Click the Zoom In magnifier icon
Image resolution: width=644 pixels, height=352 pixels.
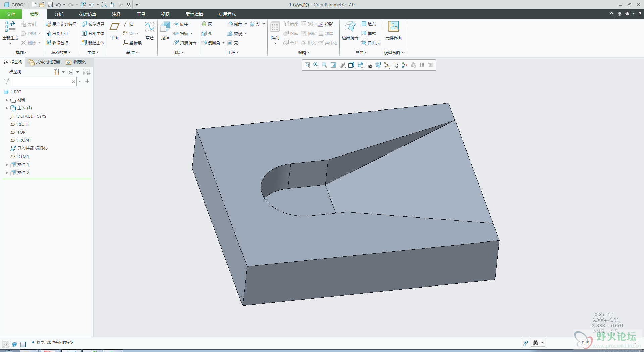coord(316,65)
